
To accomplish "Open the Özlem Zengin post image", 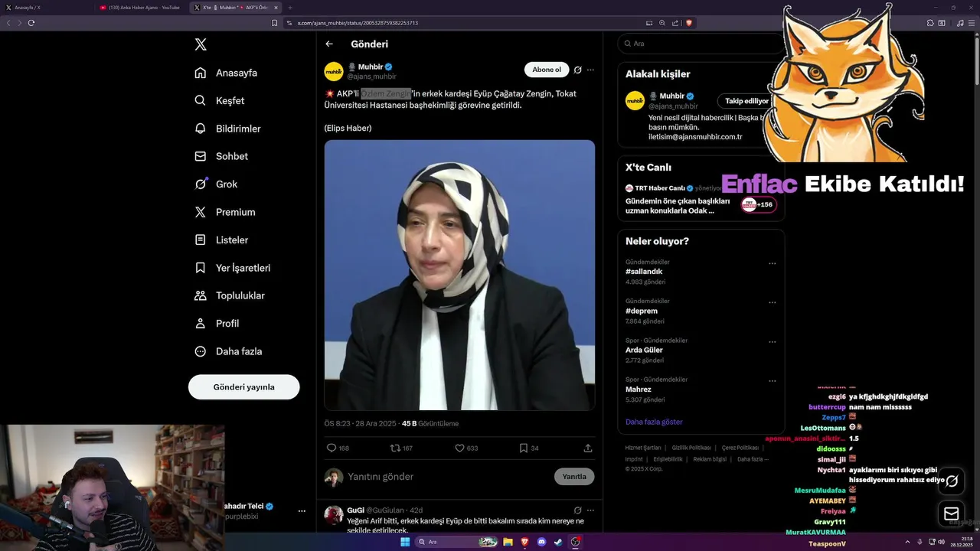I will (459, 275).
